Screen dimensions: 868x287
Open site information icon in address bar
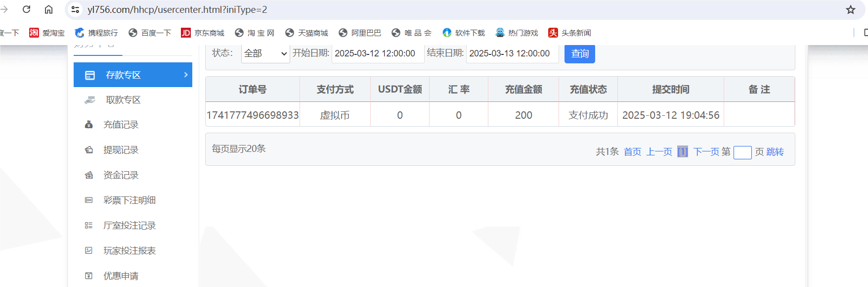75,9
